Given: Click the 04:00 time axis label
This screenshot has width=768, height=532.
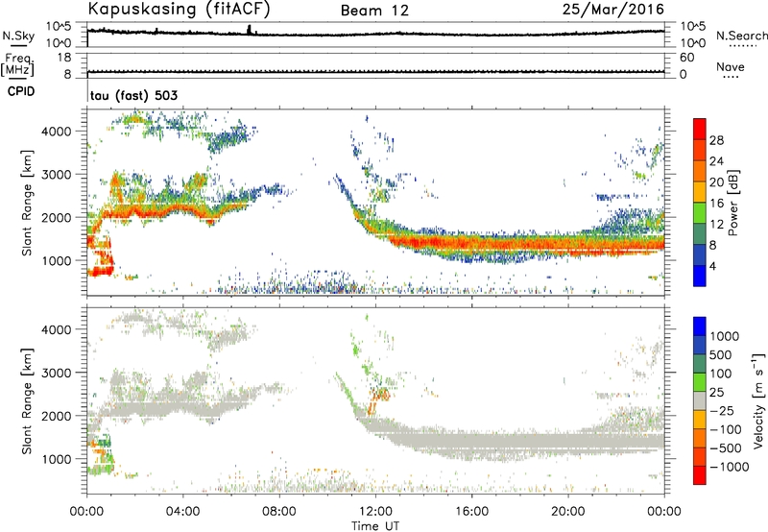Looking at the screenshot, I should click(182, 512).
